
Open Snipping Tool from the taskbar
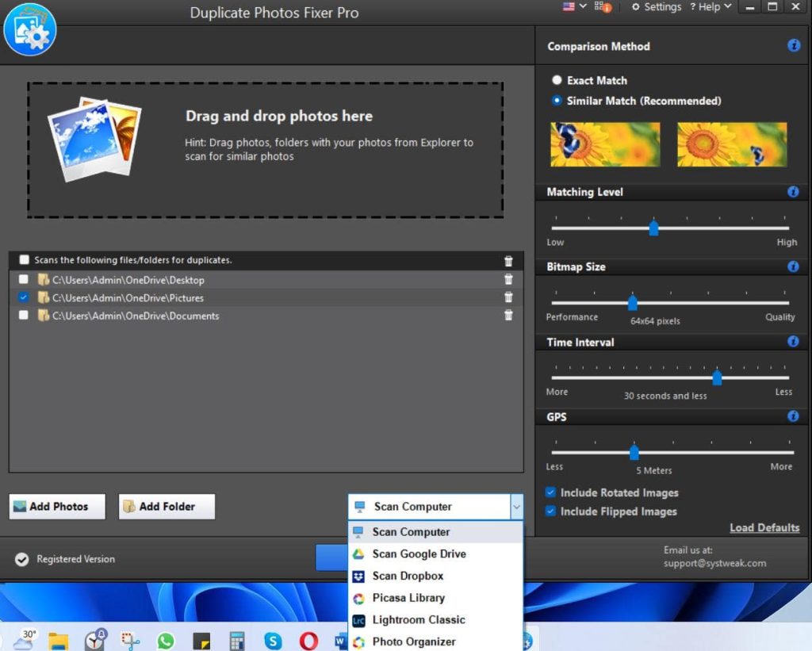pos(130,641)
